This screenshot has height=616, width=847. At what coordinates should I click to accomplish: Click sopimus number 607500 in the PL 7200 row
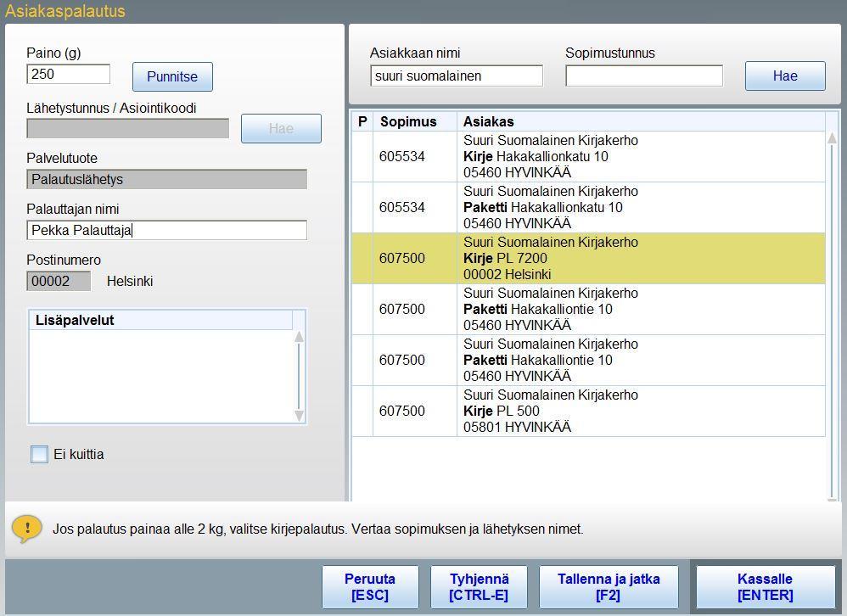click(x=402, y=258)
